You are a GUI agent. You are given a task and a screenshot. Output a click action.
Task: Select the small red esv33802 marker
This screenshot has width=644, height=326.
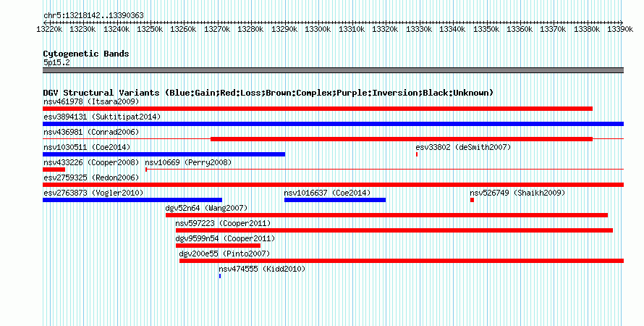tap(417, 154)
